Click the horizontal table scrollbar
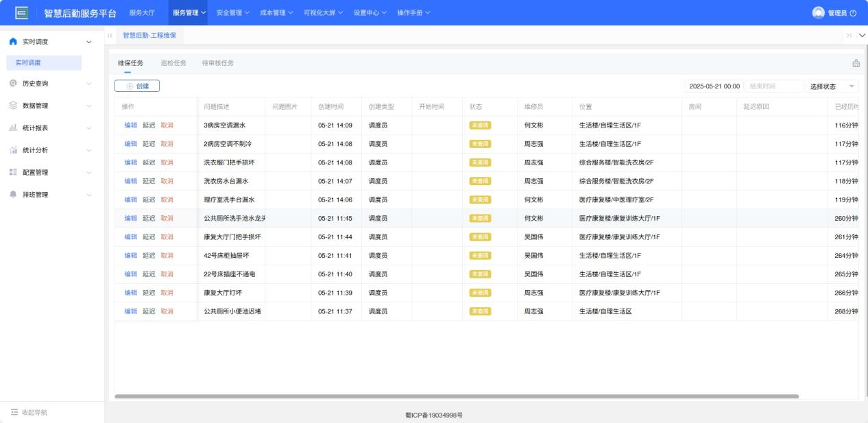This screenshot has height=423, width=868. point(457,396)
